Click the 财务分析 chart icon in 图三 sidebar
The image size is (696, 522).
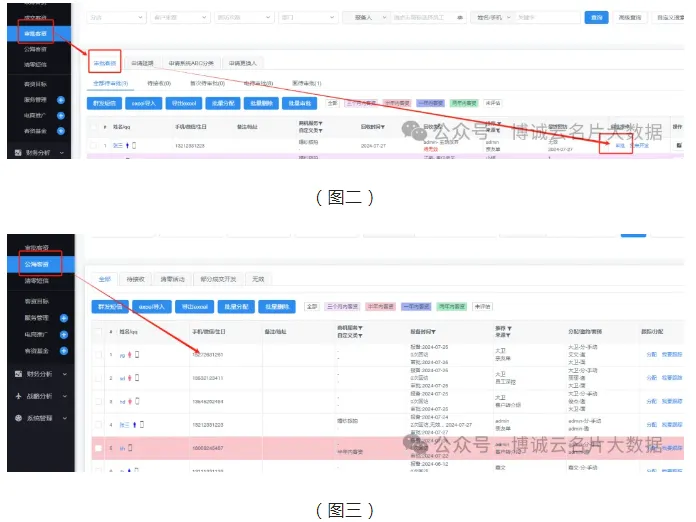click(x=18, y=374)
